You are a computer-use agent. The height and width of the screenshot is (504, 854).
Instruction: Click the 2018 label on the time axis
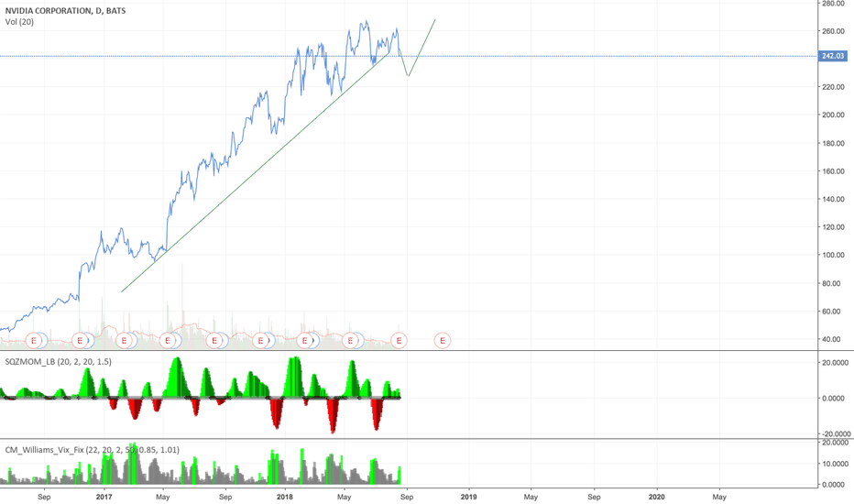pos(284,497)
